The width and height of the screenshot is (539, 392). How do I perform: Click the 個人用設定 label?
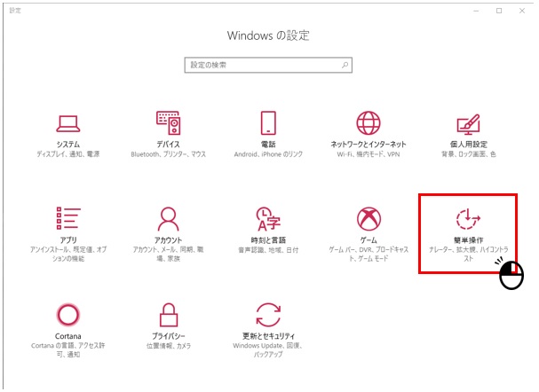469,145
